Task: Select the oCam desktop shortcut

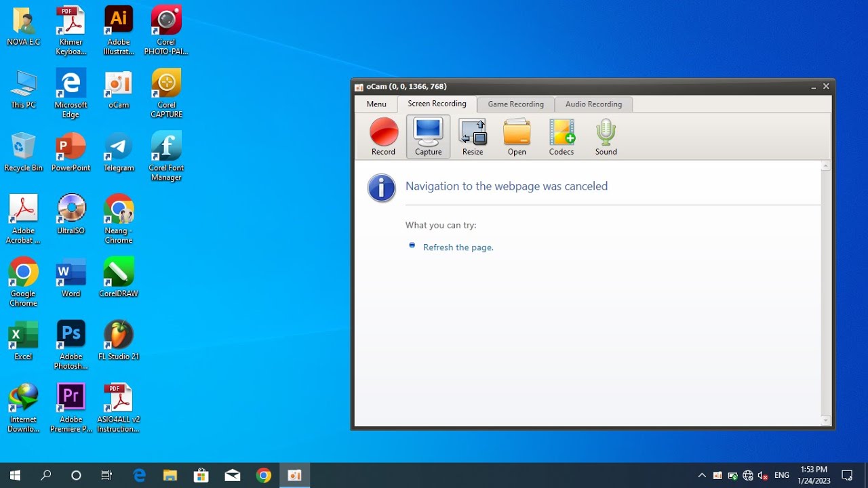Action: click(x=119, y=89)
